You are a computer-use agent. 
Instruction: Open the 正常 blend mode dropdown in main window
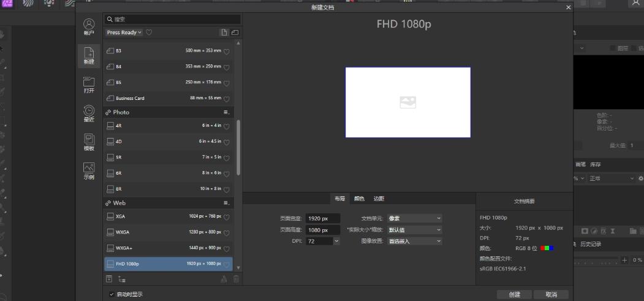pos(612,178)
